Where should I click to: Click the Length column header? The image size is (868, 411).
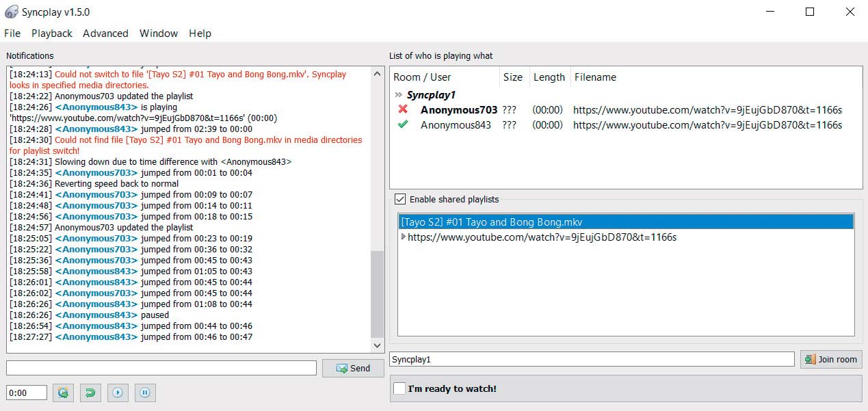[549, 77]
